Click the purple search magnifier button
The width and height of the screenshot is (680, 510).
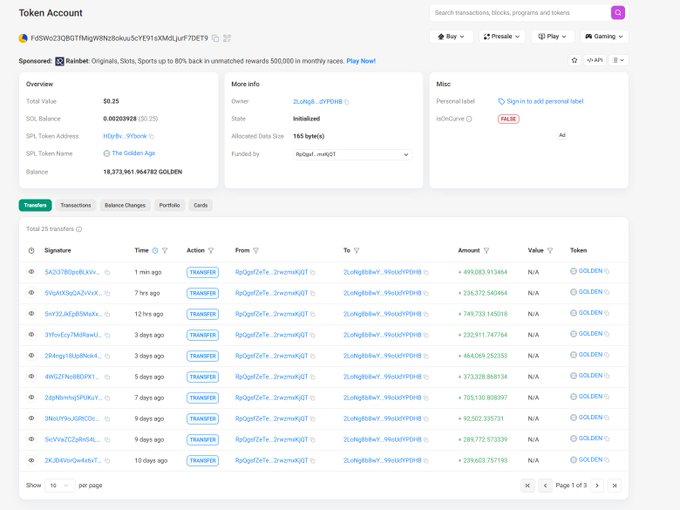pos(618,13)
